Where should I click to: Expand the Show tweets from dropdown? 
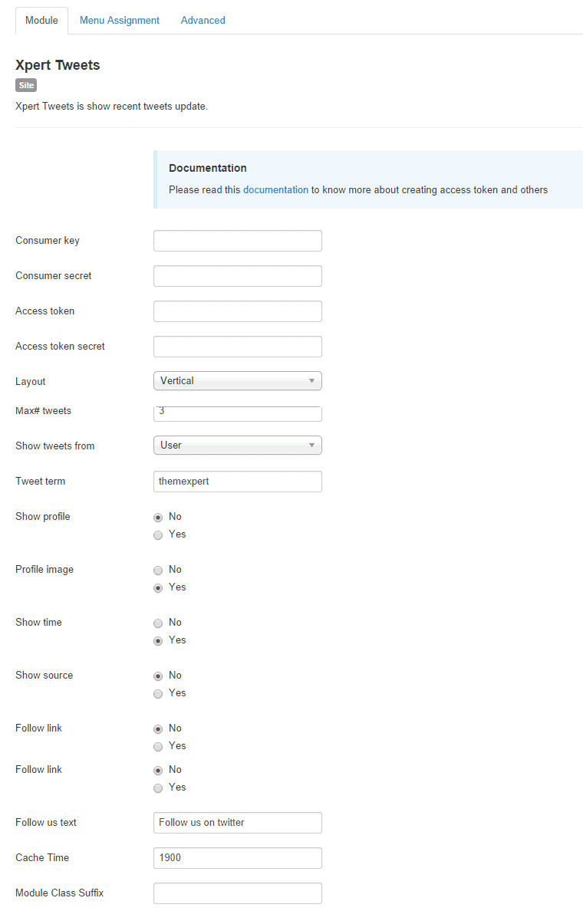(237, 445)
